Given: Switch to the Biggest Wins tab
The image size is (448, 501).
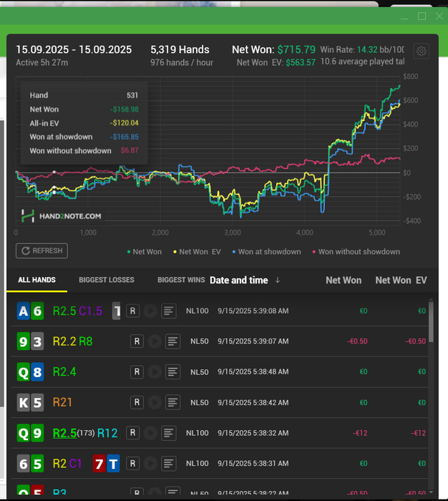Looking at the screenshot, I should pos(181,280).
